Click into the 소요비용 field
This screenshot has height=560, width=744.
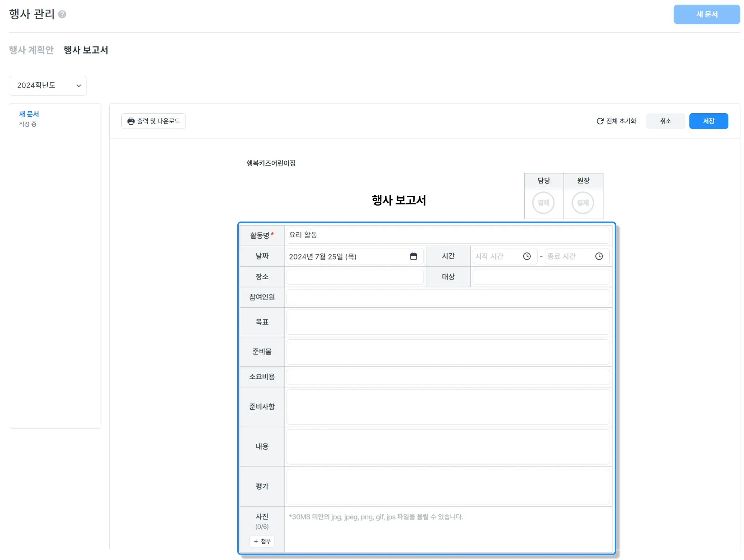[x=448, y=377]
